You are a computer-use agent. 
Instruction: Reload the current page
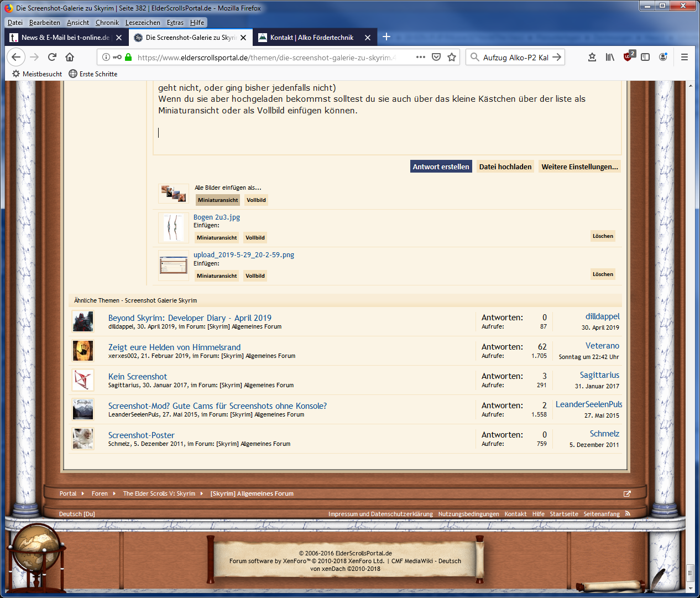(52, 57)
